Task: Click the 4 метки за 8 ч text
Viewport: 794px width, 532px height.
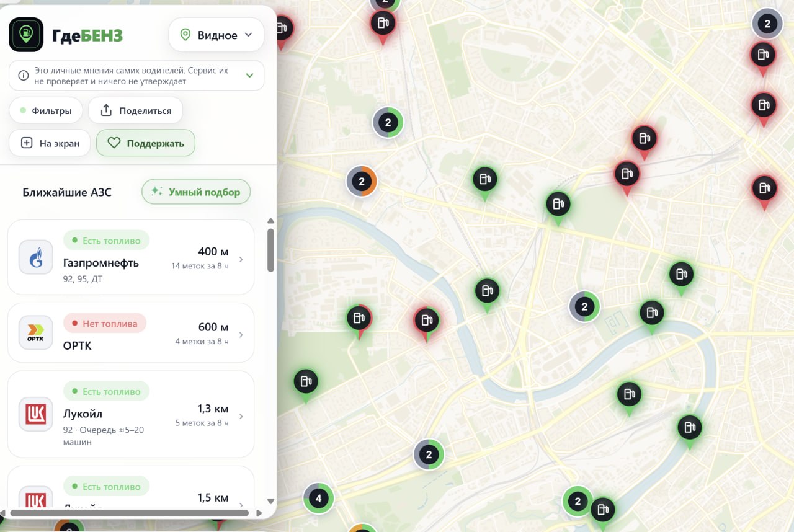Action: [202, 342]
